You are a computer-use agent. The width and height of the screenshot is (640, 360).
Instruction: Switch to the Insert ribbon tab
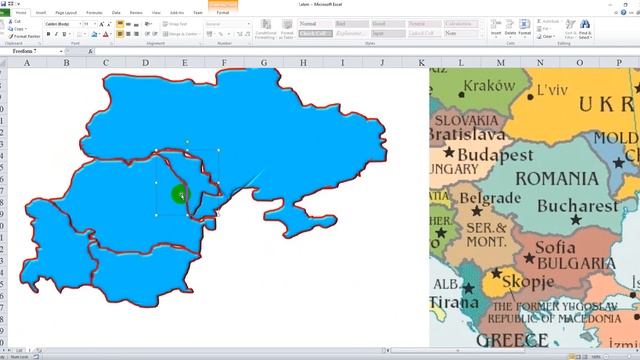41,13
